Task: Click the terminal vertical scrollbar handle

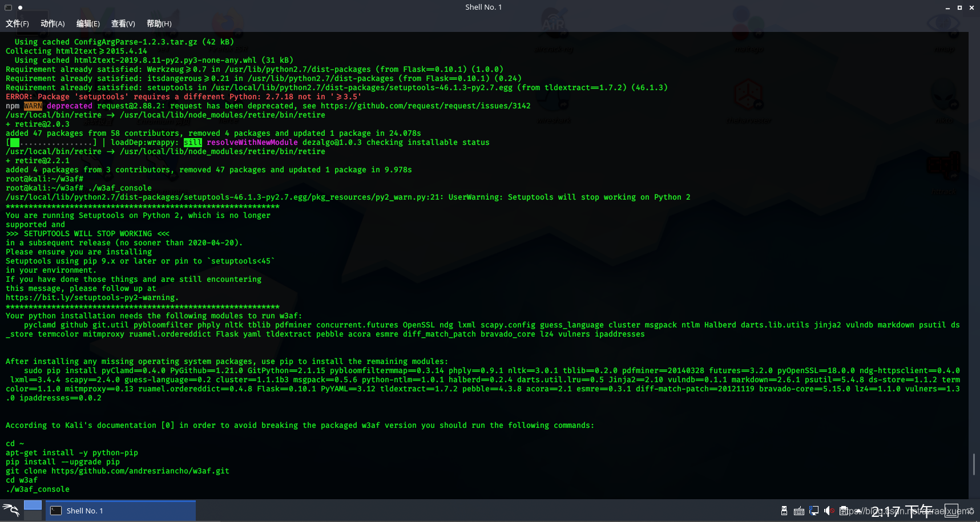Action: click(x=974, y=464)
